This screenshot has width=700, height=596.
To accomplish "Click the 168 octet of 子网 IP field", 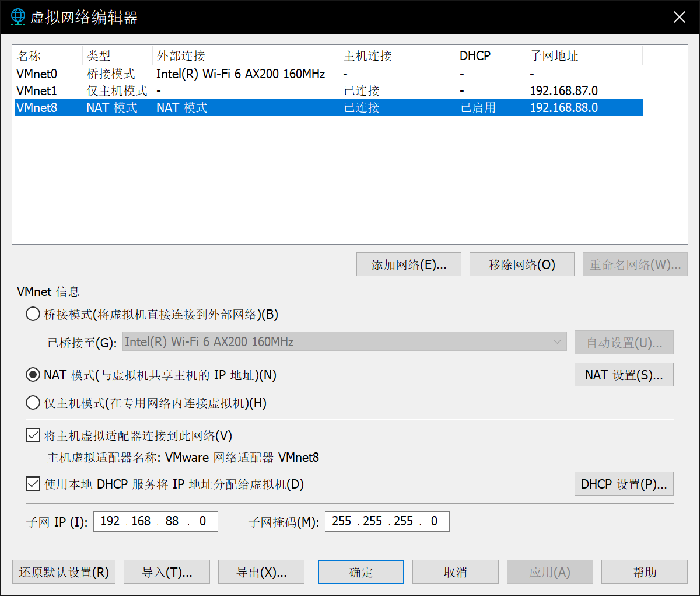I will click(141, 521).
